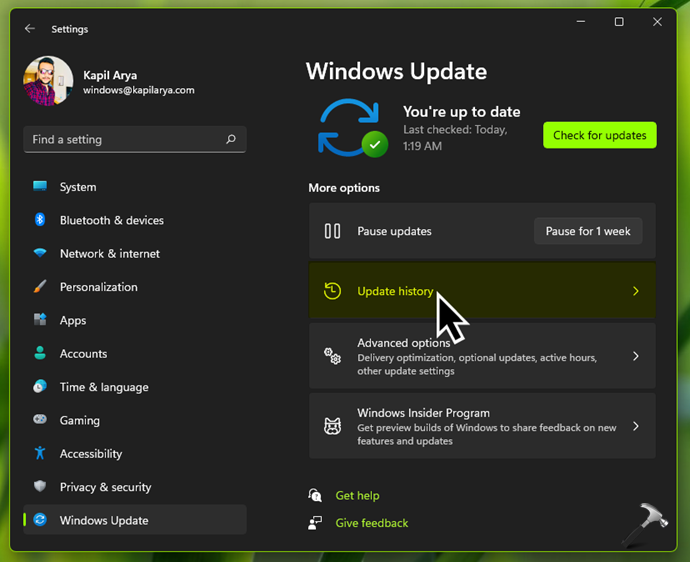
Task: Click the search magnifier icon
Action: tap(231, 140)
